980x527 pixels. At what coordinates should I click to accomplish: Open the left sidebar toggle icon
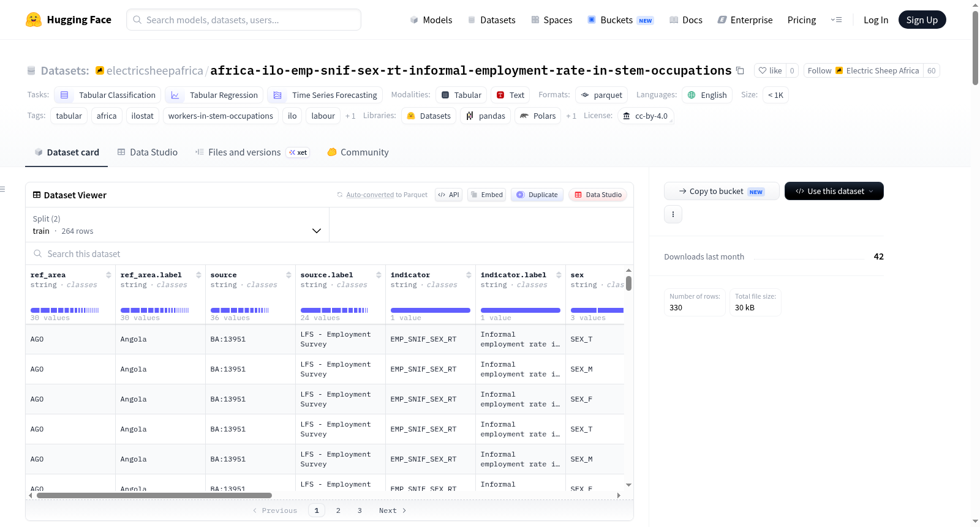[x=3, y=189]
